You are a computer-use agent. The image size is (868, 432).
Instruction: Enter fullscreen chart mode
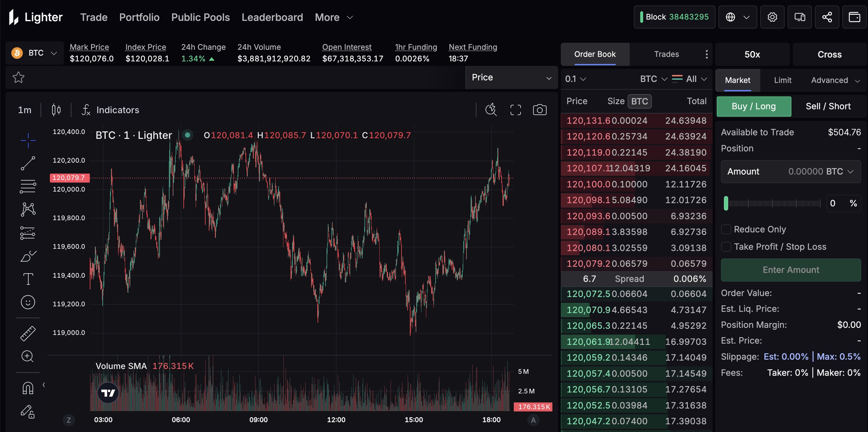click(515, 110)
